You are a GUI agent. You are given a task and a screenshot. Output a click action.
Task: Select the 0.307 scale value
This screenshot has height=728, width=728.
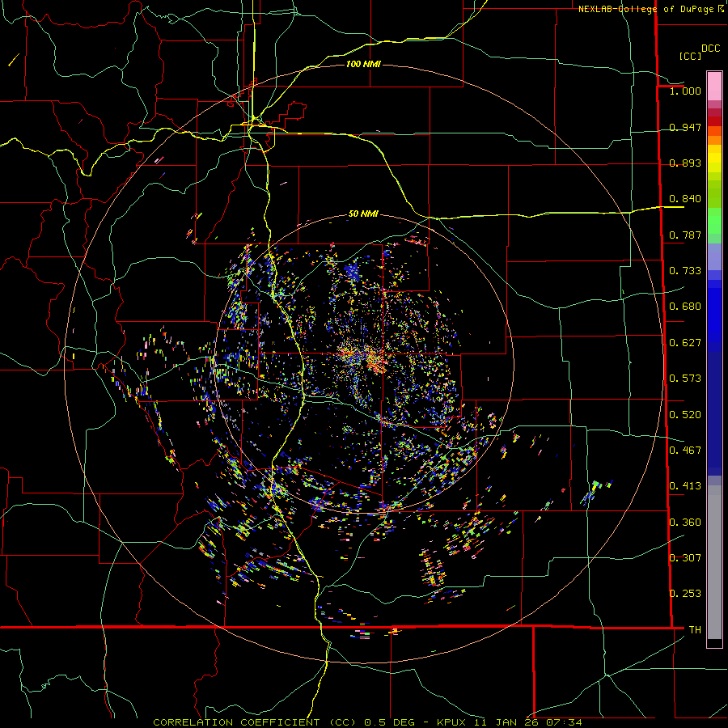tap(685, 558)
